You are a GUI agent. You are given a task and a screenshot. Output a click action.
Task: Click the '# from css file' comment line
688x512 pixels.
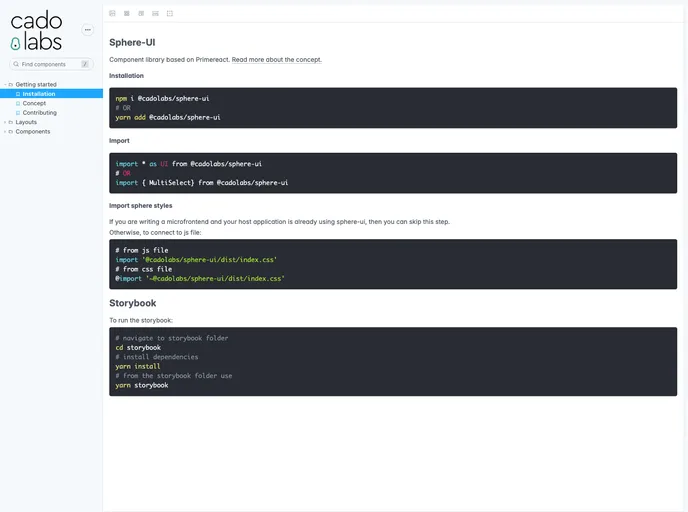[x=143, y=269]
